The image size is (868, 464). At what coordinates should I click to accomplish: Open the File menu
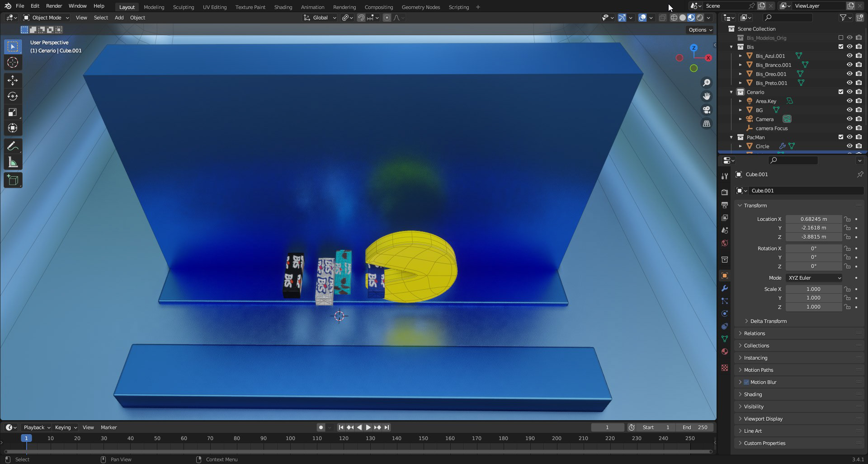[x=20, y=6]
